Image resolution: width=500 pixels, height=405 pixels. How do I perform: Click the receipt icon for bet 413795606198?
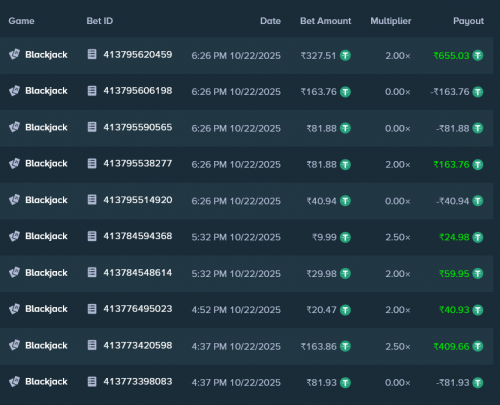click(x=92, y=91)
